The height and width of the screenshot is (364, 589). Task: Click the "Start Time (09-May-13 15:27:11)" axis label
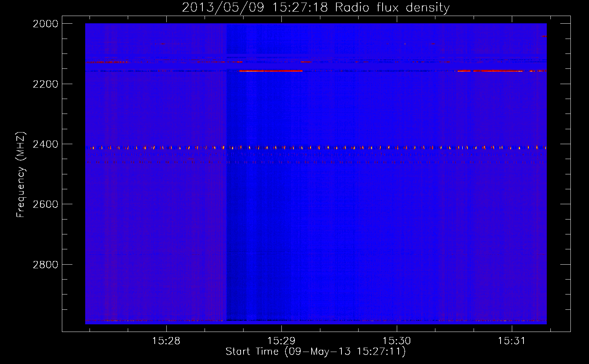[x=316, y=352]
